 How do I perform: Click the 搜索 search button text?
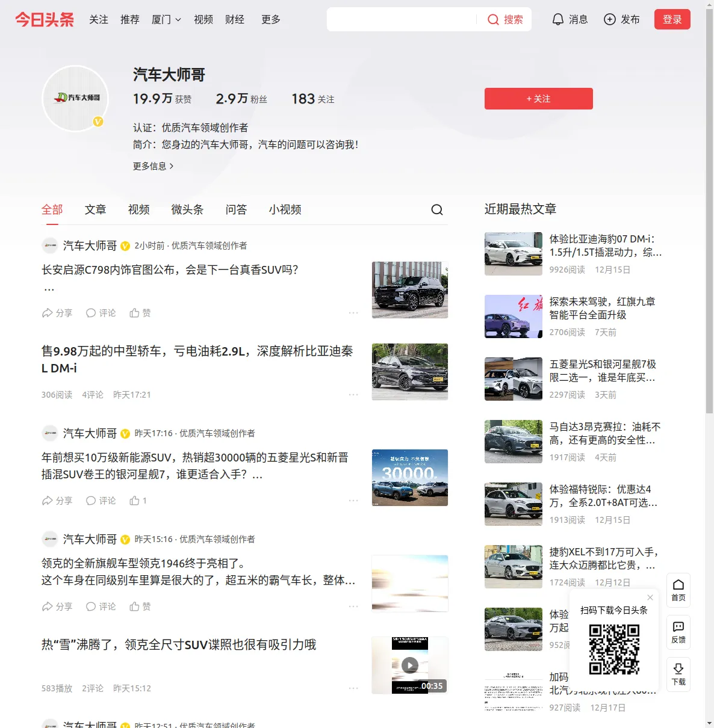tap(514, 20)
